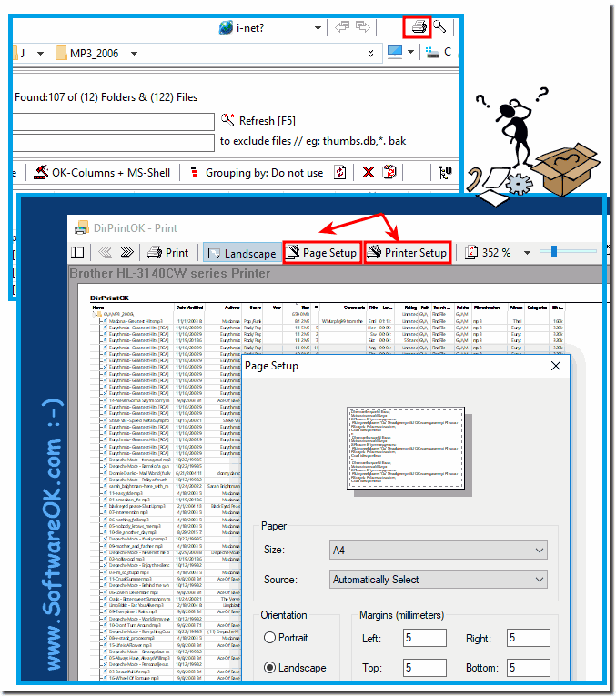Open the Source dropdown showing Automatically Select

pos(439,580)
